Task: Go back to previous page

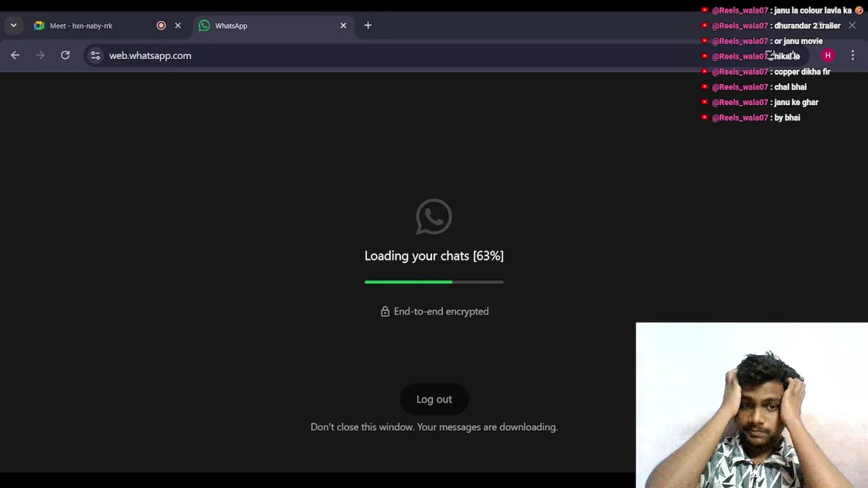Action: 15,56
